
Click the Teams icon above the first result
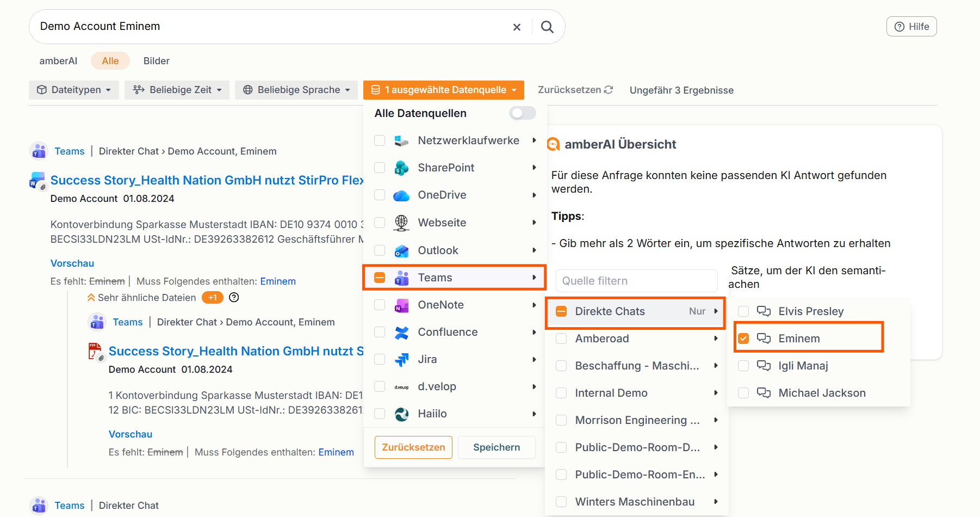click(x=39, y=151)
